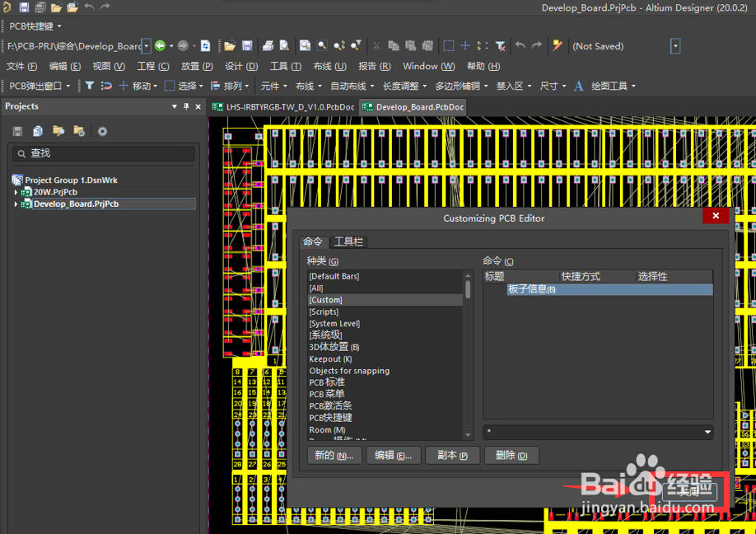This screenshot has height=534, width=756.
Task: Click the Undo icon in main toolbar
Action: coord(520,45)
